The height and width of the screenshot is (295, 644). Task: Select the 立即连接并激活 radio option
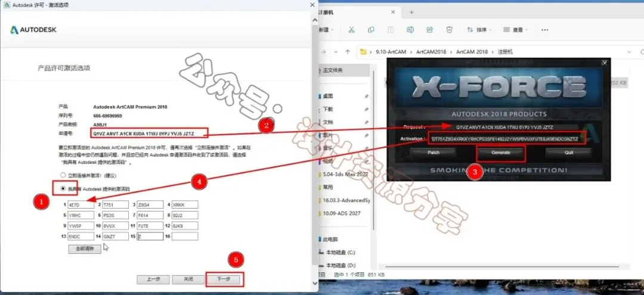(x=63, y=175)
